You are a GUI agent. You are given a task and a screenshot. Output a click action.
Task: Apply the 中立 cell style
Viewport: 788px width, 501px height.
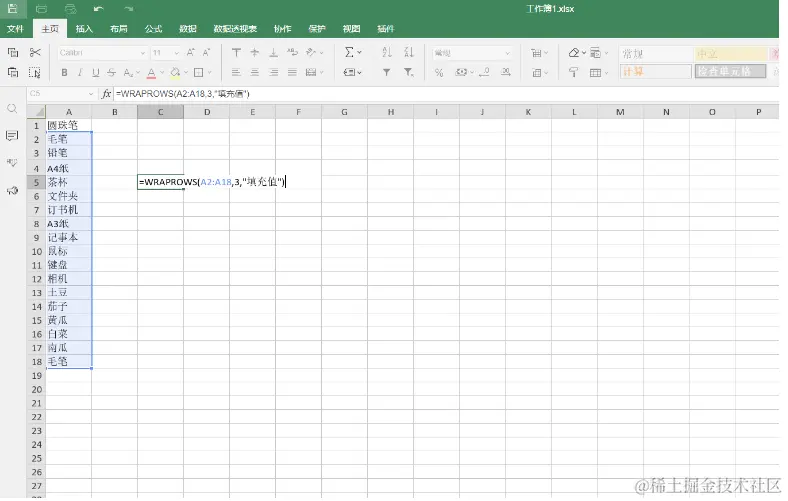point(731,53)
